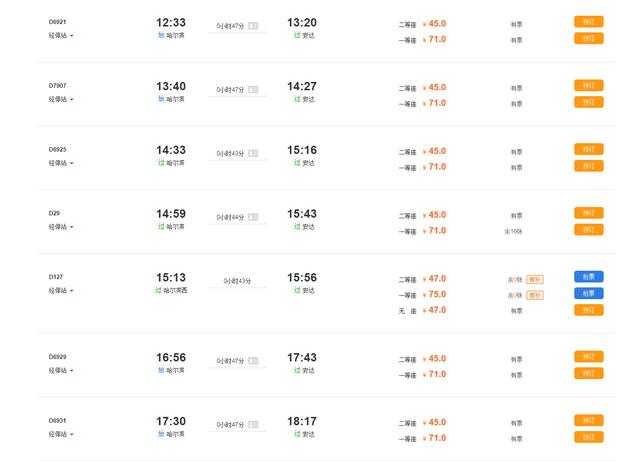Click the ID card icon for train D6931

253,424
